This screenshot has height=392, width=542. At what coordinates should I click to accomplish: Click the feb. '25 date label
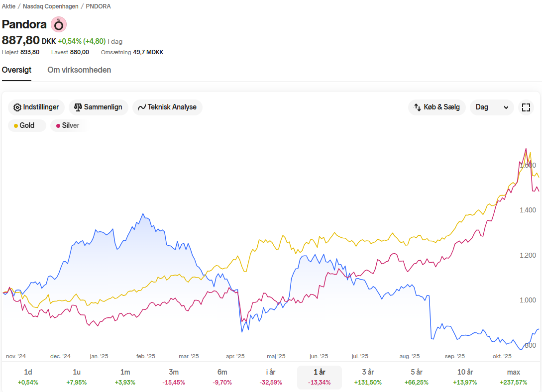point(146,356)
